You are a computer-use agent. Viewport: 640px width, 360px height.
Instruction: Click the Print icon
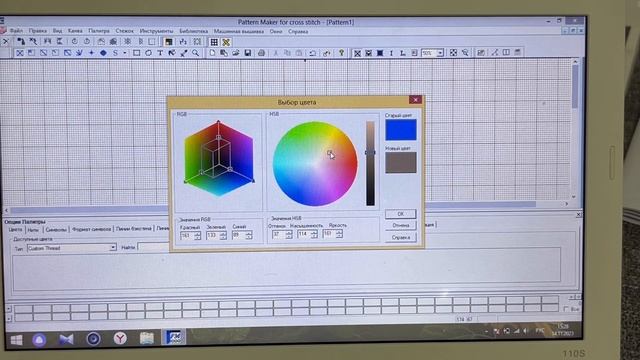tap(262, 53)
